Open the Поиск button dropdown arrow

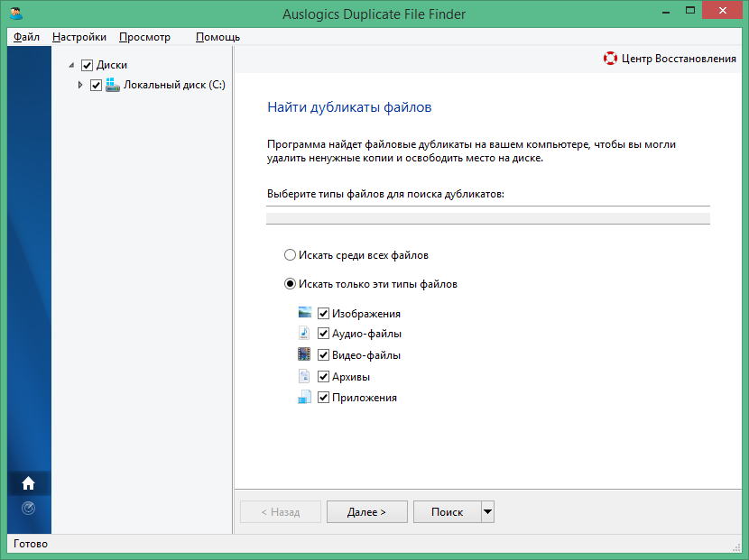click(486, 511)
